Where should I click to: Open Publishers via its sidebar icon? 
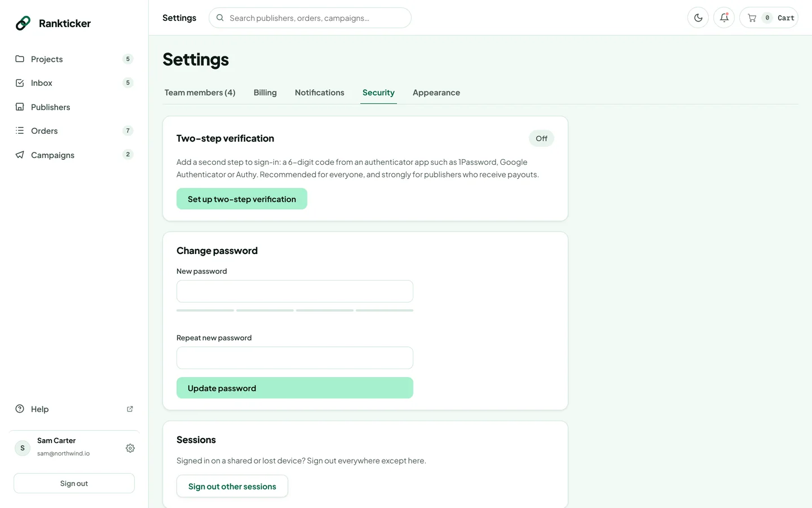pos(20,107)
